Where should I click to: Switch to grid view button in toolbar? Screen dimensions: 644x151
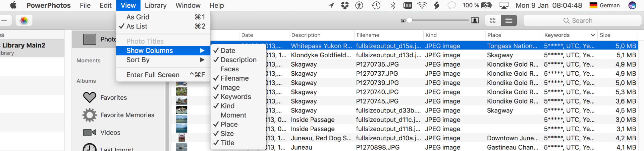493,21
